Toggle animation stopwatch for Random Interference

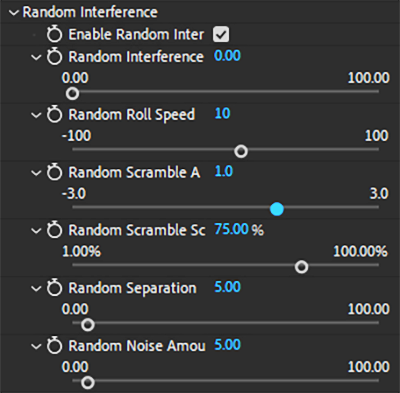(x=54, y=57)
